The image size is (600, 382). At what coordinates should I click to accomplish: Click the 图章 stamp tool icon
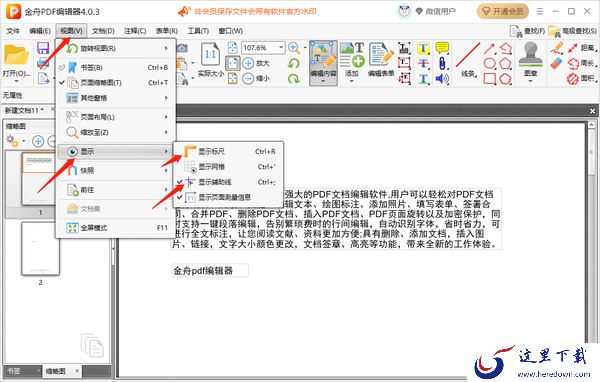530,54
